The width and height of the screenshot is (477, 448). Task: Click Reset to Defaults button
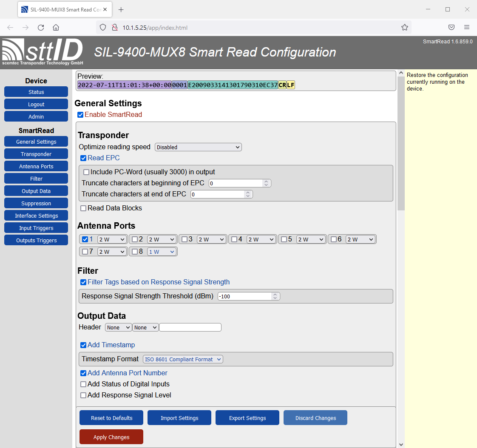(x=111, y=418)
